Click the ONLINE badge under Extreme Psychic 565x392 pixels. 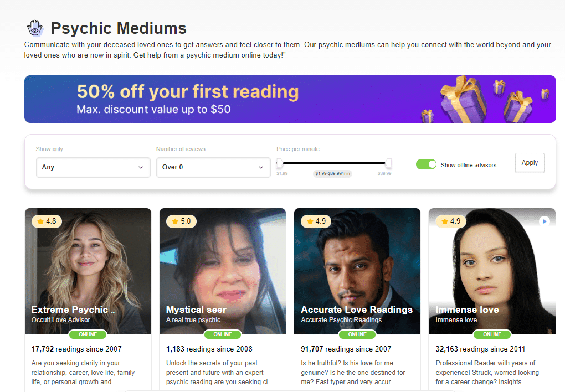tap(88, 334)
